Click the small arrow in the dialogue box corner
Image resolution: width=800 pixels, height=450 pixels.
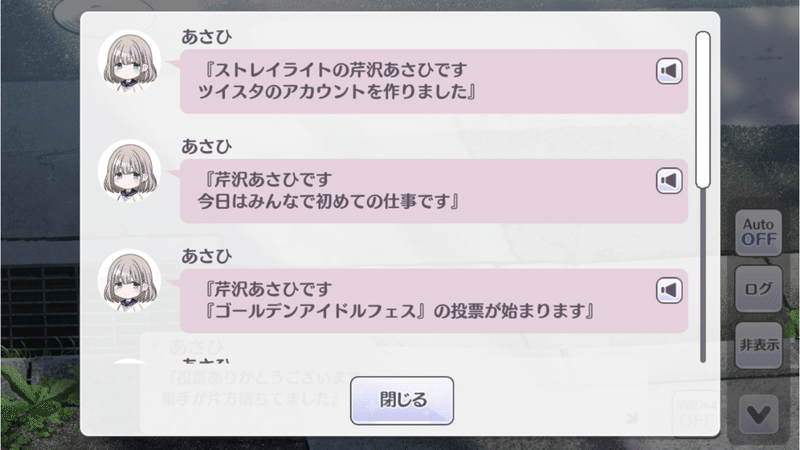(x=632, y=418)
